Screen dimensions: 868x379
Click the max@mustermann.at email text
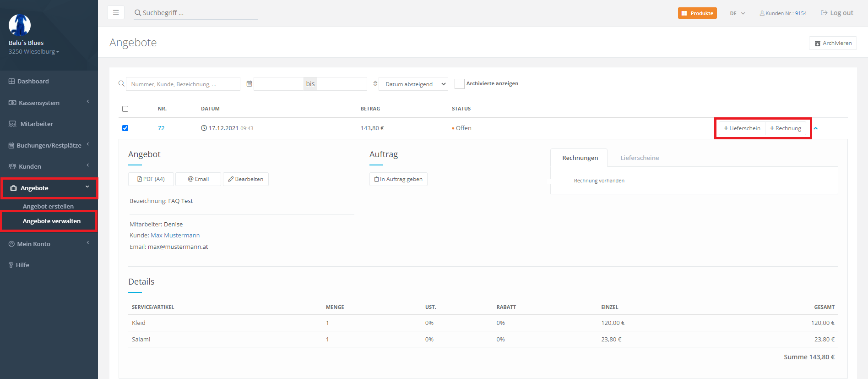178,247
